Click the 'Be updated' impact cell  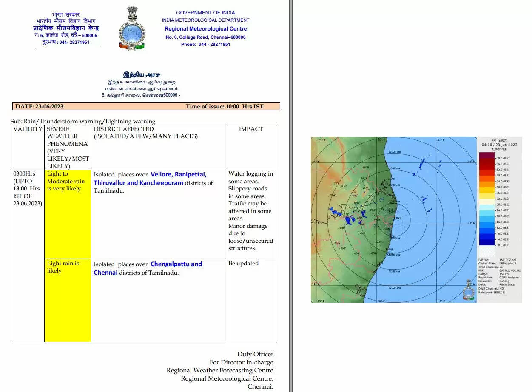tap(243, 263)
